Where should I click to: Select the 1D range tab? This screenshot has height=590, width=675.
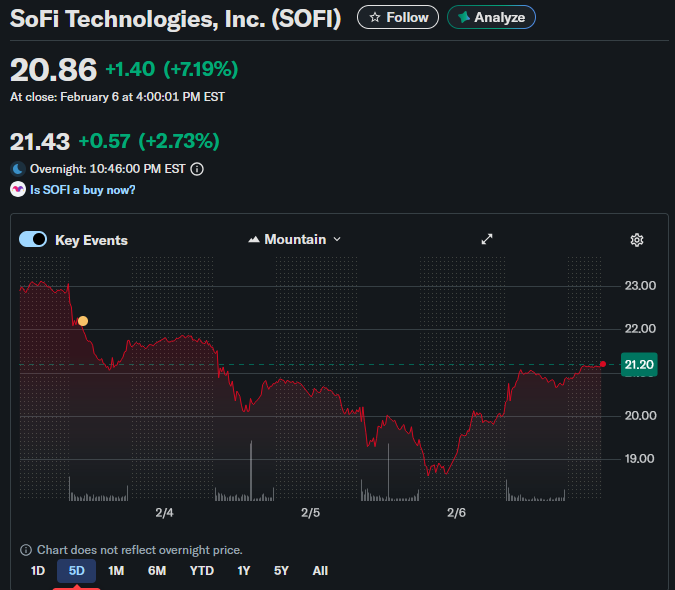38,571
